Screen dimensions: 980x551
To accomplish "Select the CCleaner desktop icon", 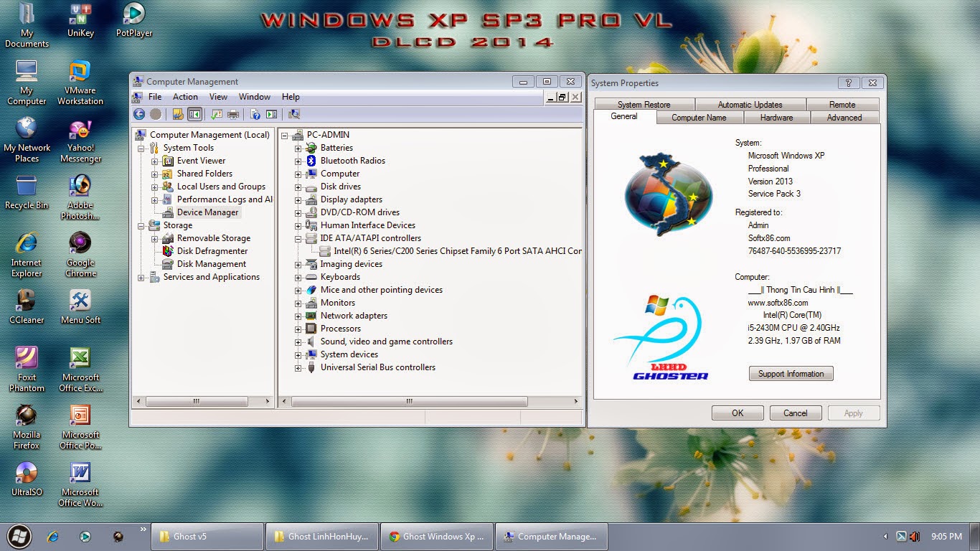I will tap(27, 307).
